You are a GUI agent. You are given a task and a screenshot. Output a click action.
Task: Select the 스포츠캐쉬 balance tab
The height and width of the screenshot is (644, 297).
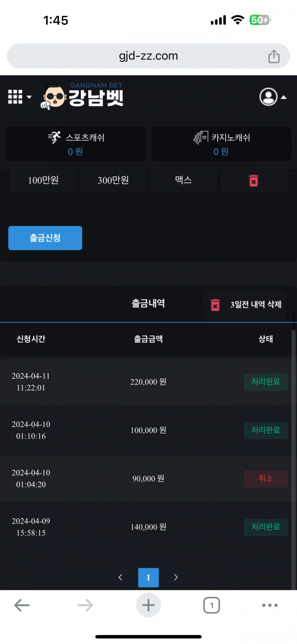(x=76, y=144)
